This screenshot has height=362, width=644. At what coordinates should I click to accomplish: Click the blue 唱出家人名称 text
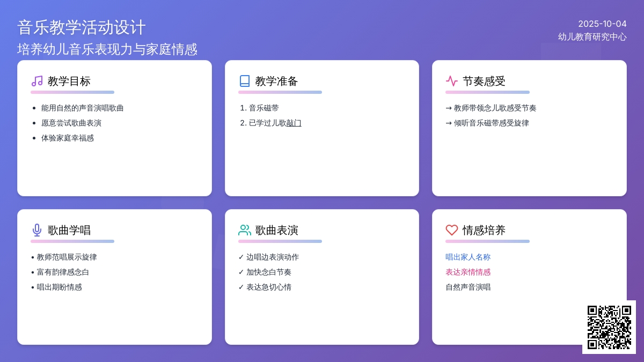click(x=468, y=257)
